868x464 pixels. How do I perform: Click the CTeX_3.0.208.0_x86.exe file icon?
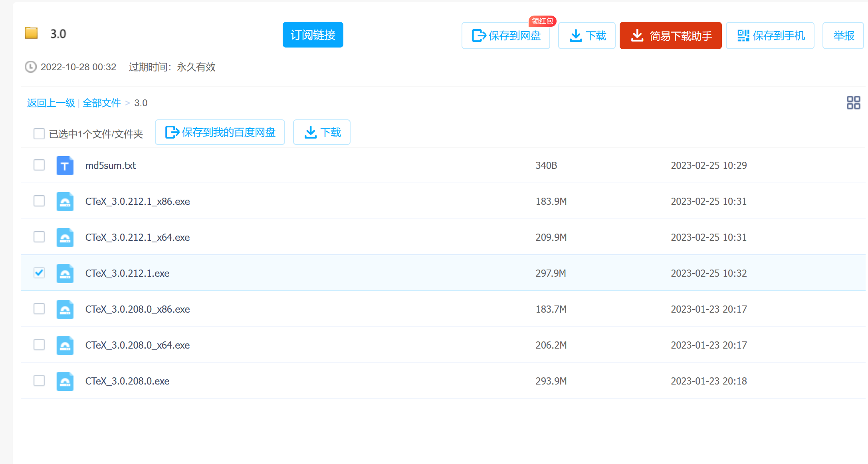65,309
